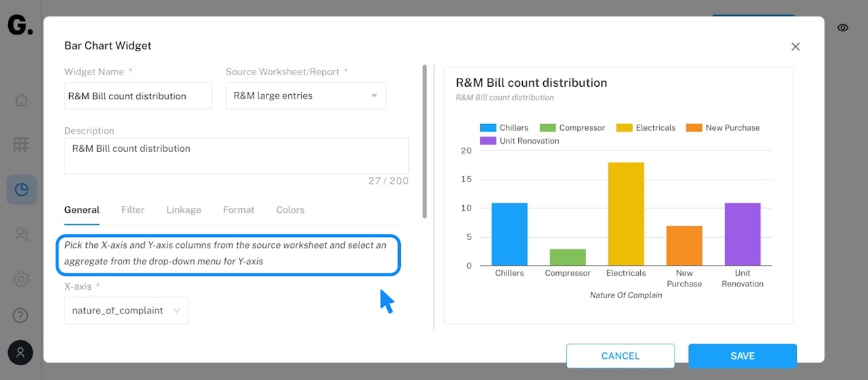Click the help question mark icon
The image size is (868, 380).
click(21, 315)
